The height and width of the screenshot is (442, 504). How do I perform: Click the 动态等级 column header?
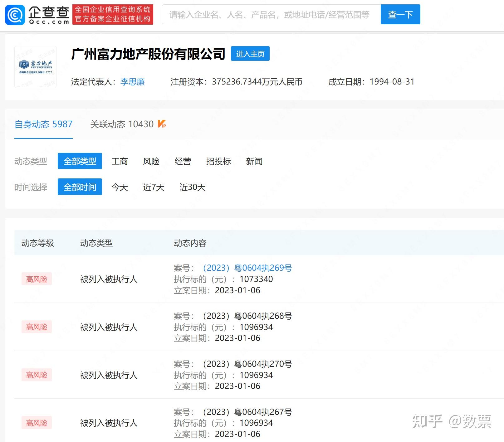coord(38,243)
